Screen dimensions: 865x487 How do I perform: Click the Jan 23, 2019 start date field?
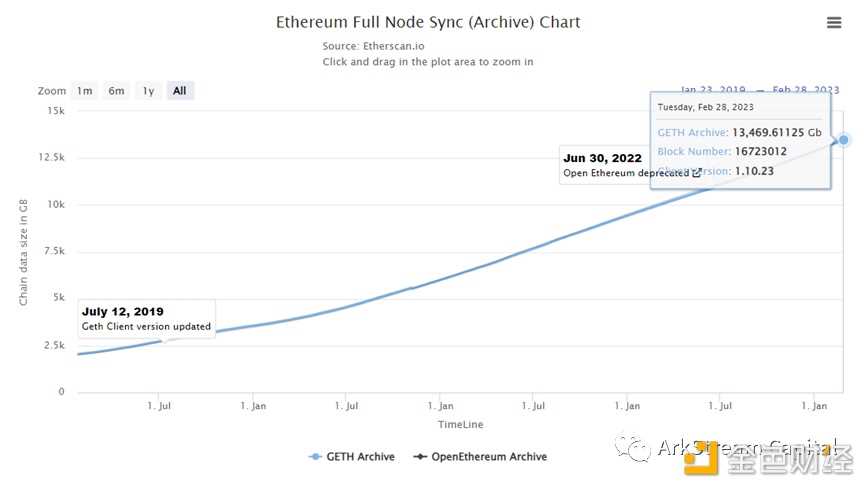click(x=712, y=90)
